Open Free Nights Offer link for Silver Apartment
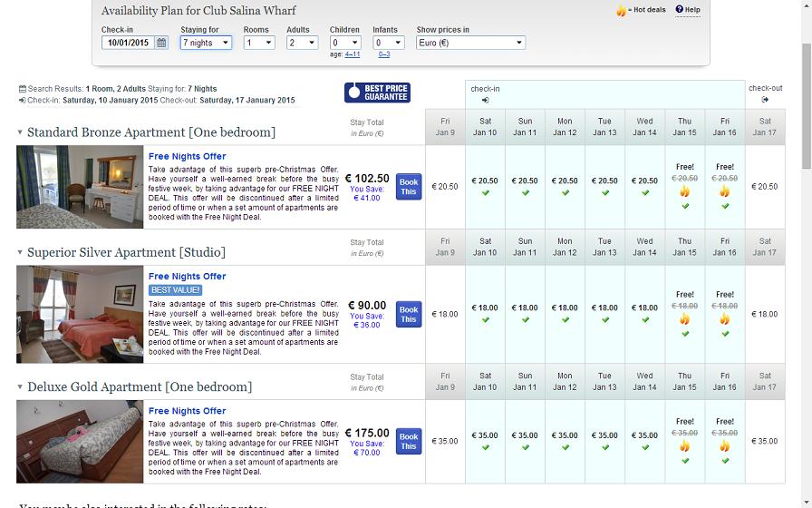 [187, 277]
